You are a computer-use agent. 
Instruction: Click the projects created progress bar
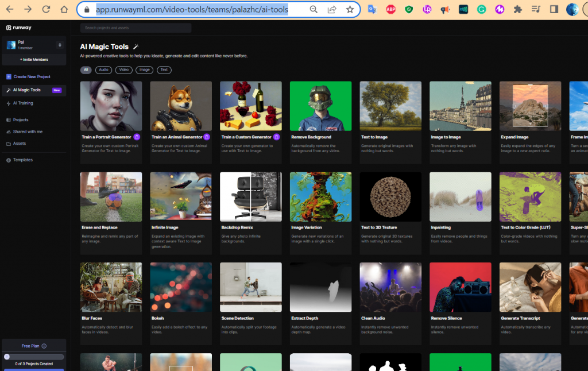pos(34,357)
